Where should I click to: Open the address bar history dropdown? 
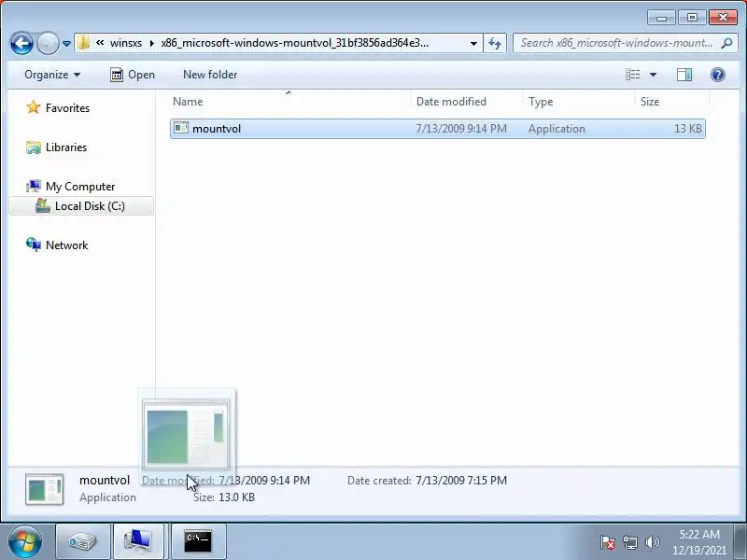473,43
